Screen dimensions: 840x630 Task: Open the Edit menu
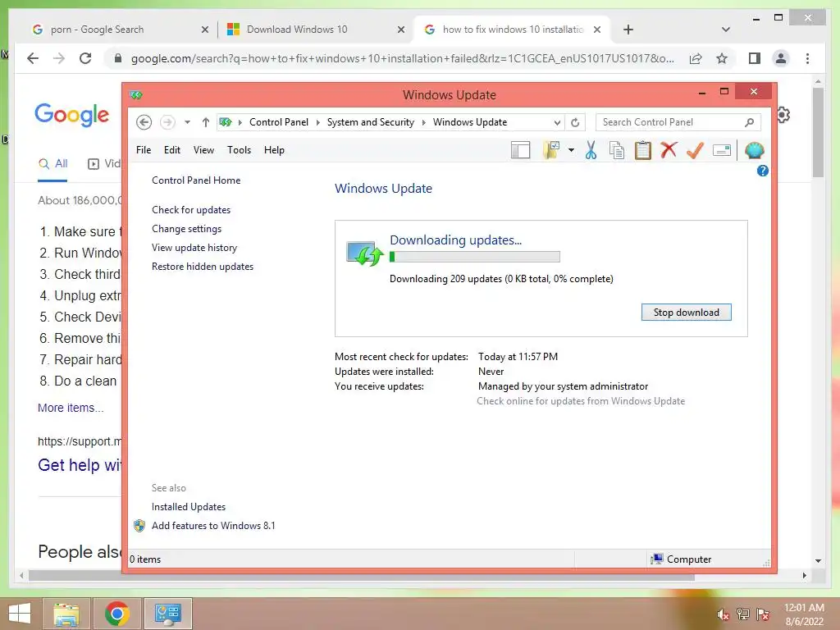coord(172,150)
